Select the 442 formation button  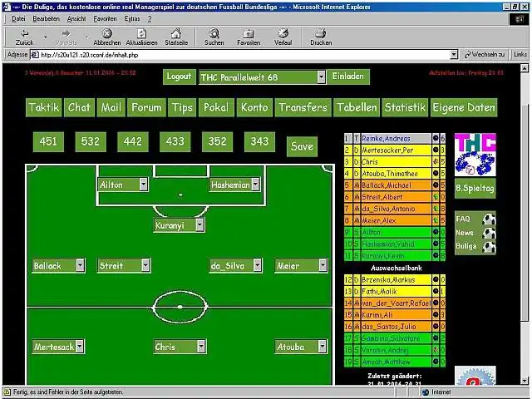[133, 141]
